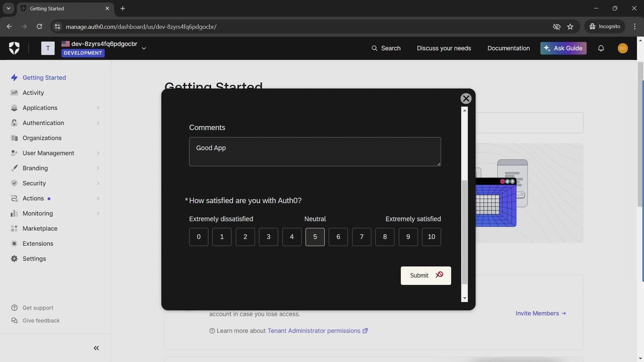Select satisfaction score 6

[x=338, y=237]
